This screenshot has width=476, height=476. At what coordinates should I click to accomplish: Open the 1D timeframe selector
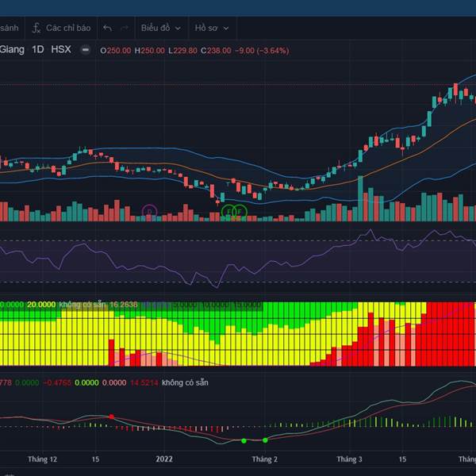[x=37, y=49]
